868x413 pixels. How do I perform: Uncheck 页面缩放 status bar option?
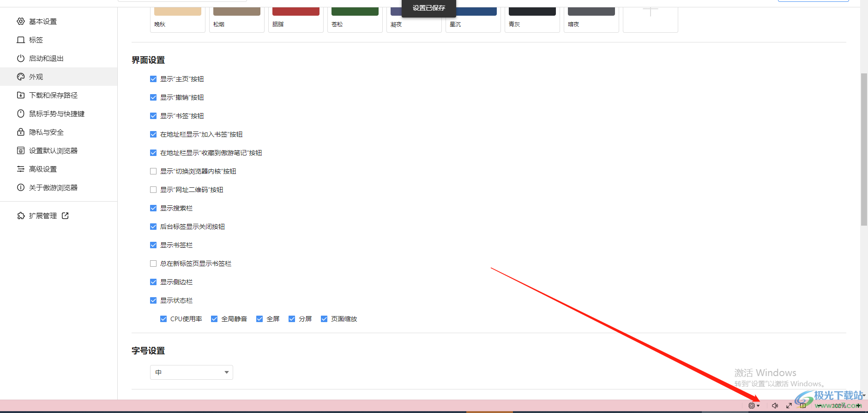pos(324,319)
